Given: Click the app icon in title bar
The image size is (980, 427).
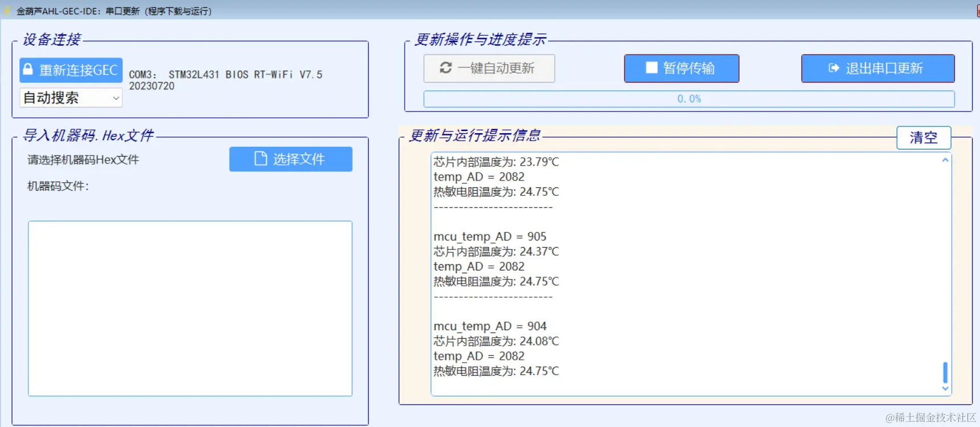Looking at the screenshot, I should tap(7, 11).
